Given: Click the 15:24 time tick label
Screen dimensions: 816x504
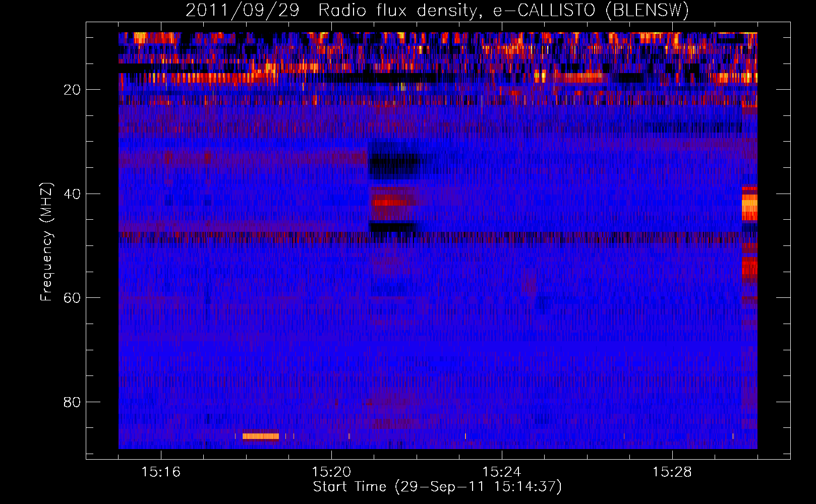Looking at the screenshot, I should point(502,472).
